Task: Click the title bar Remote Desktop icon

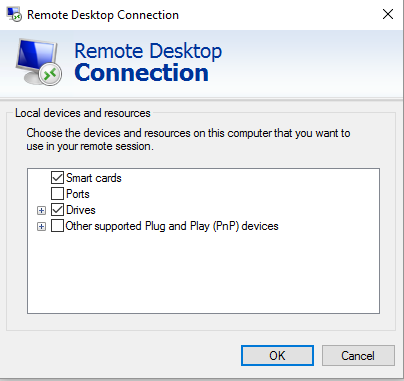Action: click(x=14, y=14)
